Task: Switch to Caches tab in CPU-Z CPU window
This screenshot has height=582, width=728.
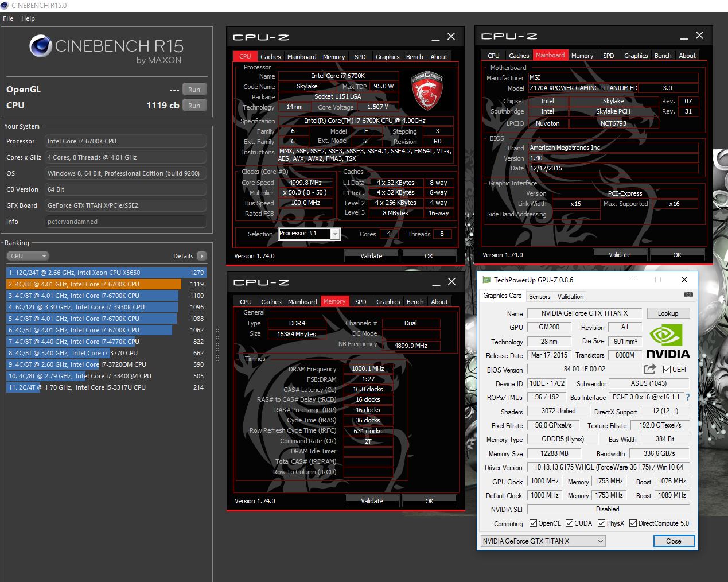Action: click(271, 57)
